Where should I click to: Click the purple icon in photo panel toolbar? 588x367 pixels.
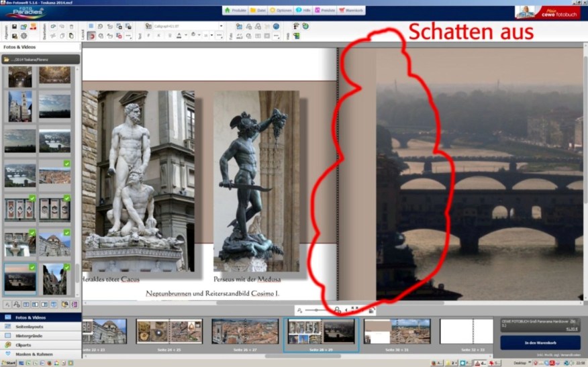coord(75,305)
